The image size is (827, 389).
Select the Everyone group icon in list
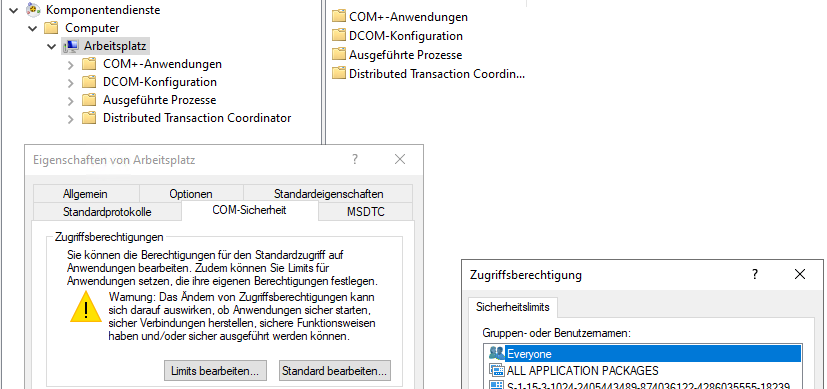[496, 353]
